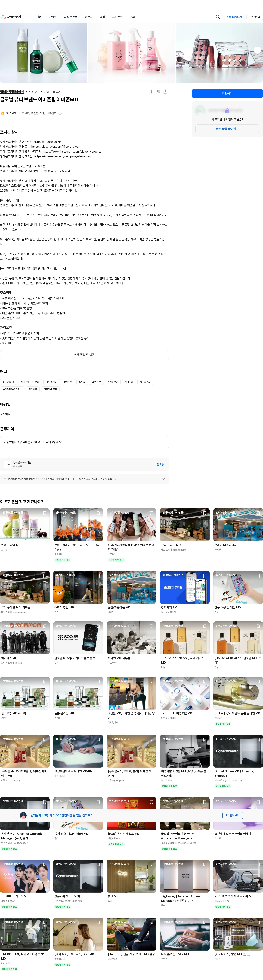Image resolution: width=263 pixels, height=980 pixels.
Task: Click 합격 확률 확인하기
Action: point(227,129)
